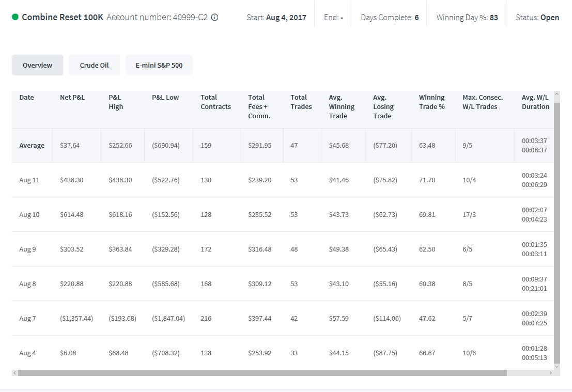Click the vertical scrollbar down arrow

coord(556,367)
